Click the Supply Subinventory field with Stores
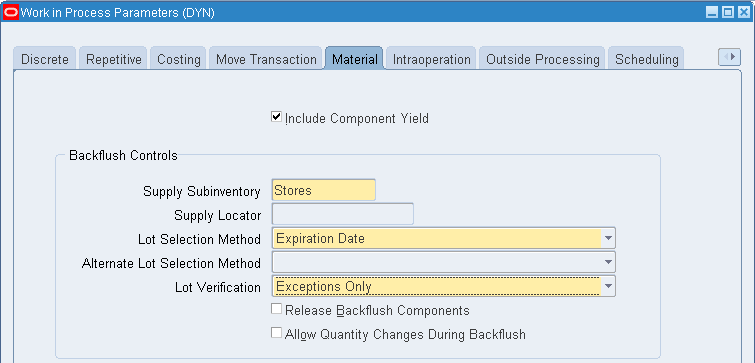This screenshot has width=755, height=363. tap(324, 190)
